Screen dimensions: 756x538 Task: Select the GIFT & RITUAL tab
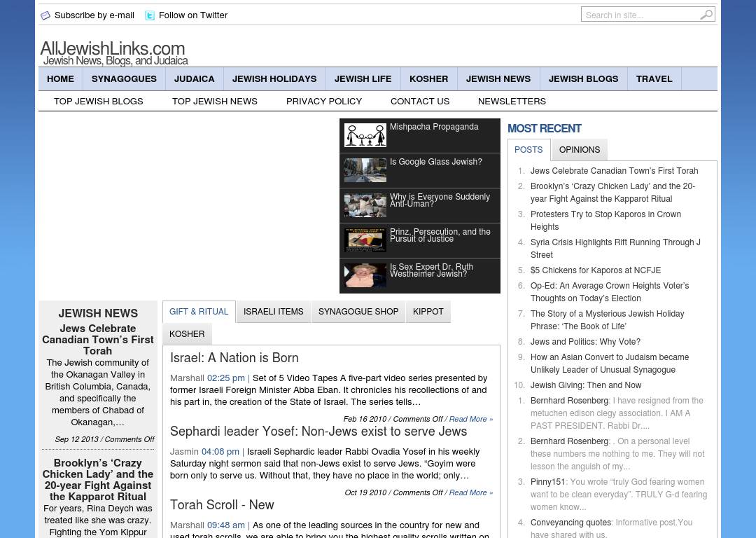click(x=199, y=312)
